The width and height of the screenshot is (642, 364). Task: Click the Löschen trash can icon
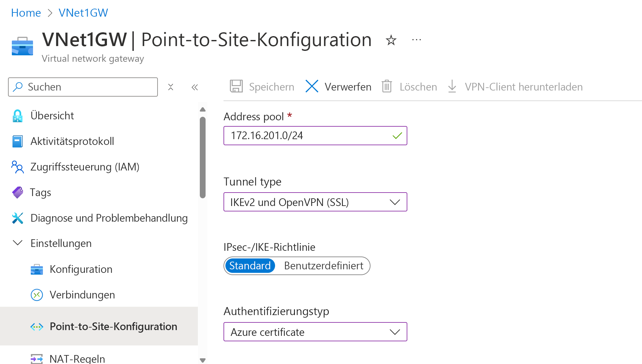[x=387, y=86]
